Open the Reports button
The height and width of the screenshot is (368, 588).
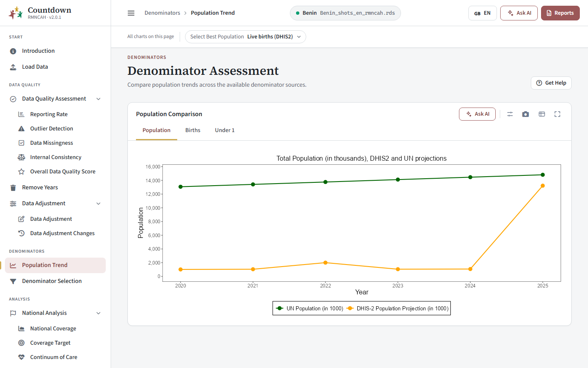coord(560,13)
